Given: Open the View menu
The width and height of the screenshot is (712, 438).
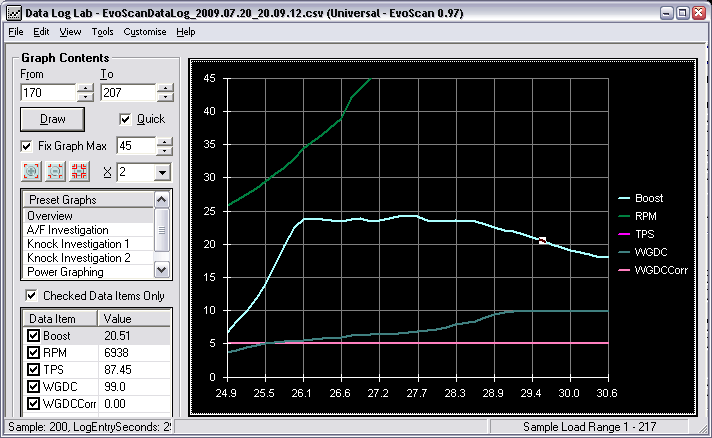Looking at the screenshot, I should click(70, 32).
